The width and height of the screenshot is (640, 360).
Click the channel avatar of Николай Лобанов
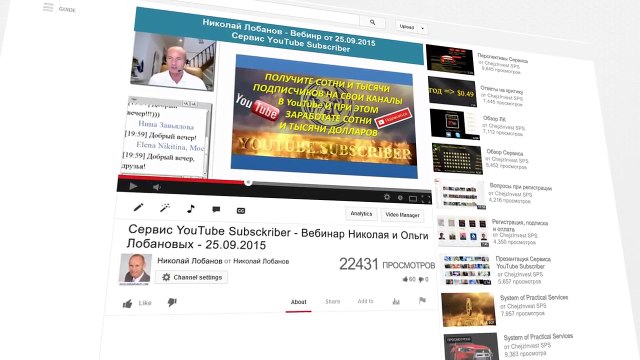(135, 269)
